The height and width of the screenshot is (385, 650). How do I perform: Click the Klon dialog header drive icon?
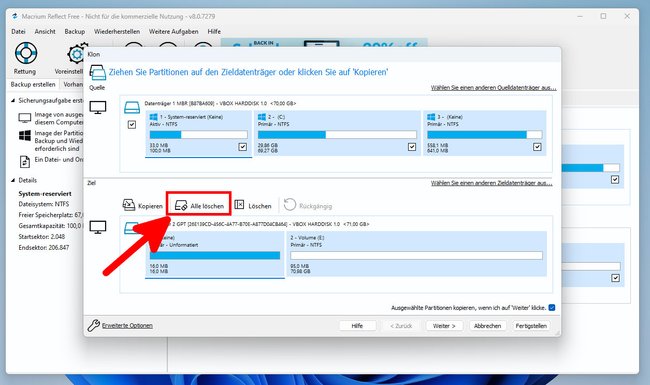point(97,73)
